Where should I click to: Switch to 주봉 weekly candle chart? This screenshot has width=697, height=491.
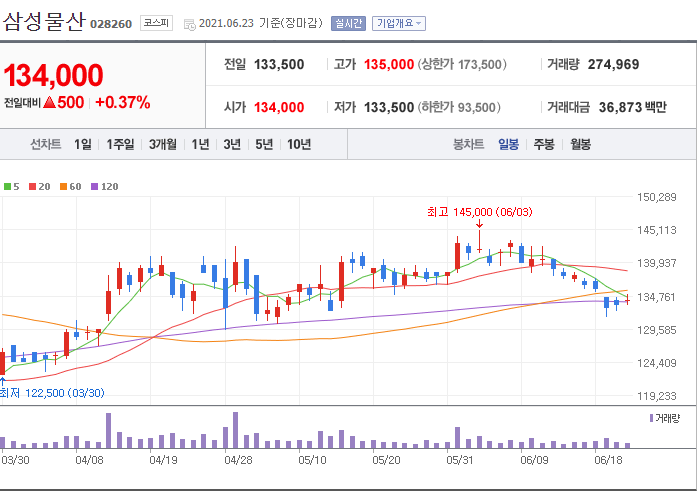[544, 144]
